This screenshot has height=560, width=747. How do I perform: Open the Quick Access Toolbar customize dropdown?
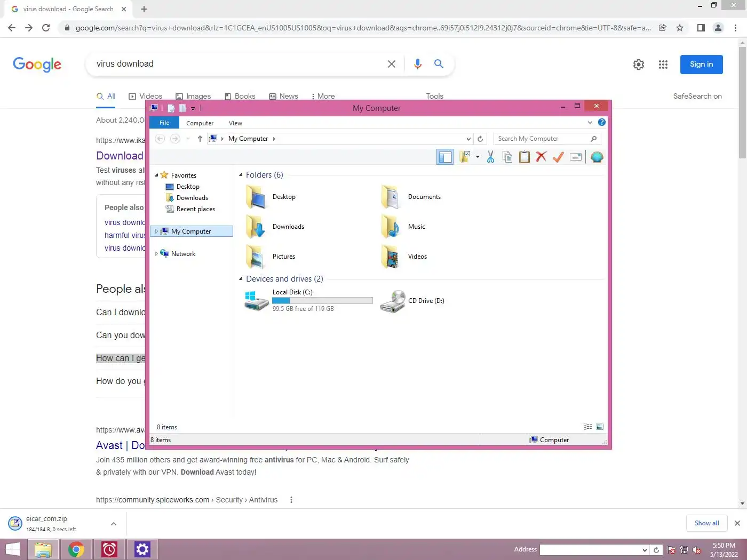tap(193, 108)
